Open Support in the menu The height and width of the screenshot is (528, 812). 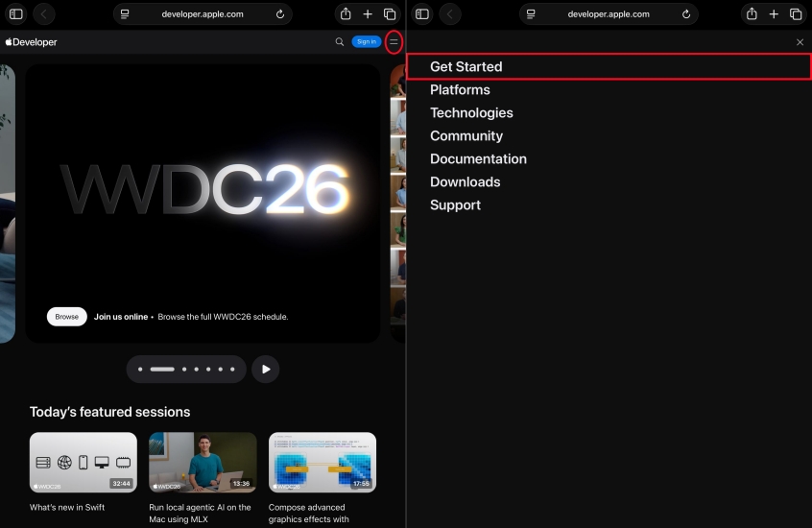(x=455, y=205)
